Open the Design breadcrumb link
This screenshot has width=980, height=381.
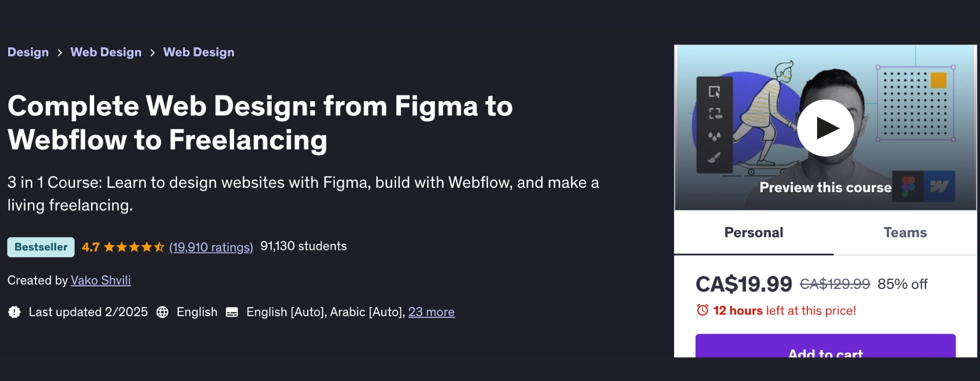pyautogui.click(x=28, y=52)
